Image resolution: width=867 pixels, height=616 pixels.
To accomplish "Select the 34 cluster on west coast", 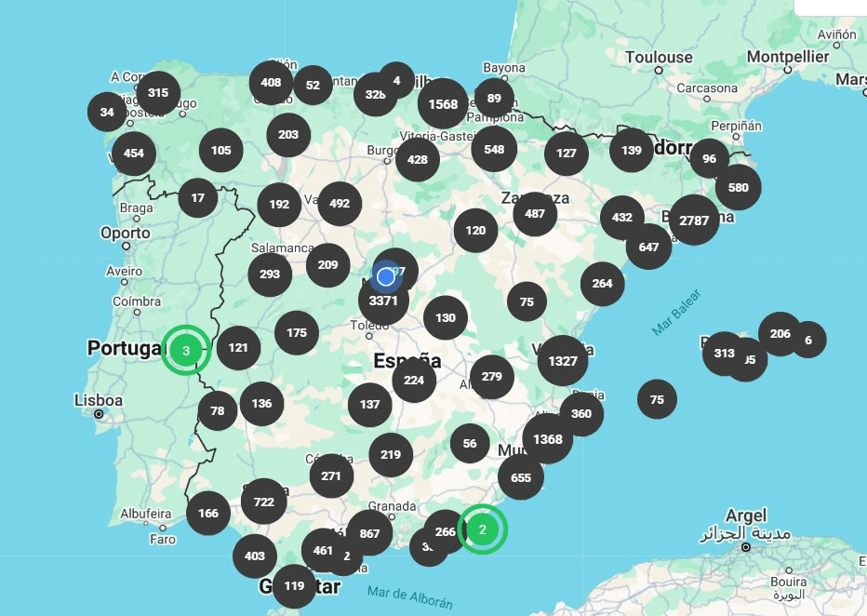I will (x=107, y=112).
